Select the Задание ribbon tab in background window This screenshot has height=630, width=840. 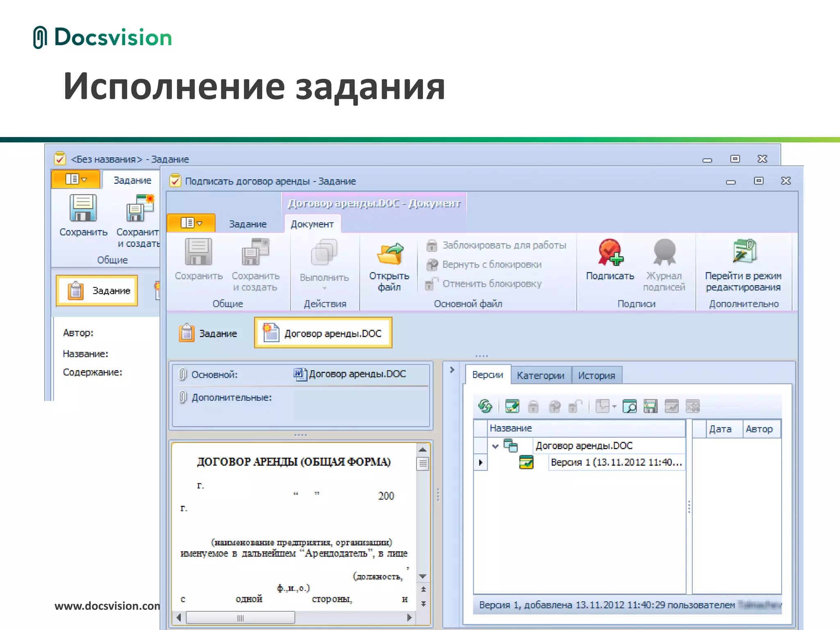(132, 180)
